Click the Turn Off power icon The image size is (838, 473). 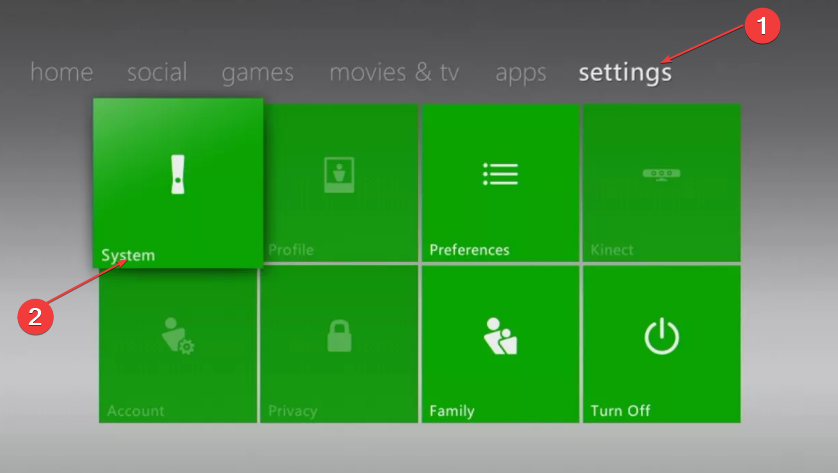[662, 336]
